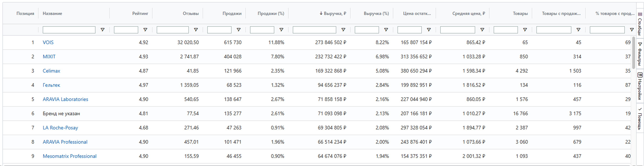Open filter menu for Цена остатков column
644x166 pixels.
click(x=429, y=30)
